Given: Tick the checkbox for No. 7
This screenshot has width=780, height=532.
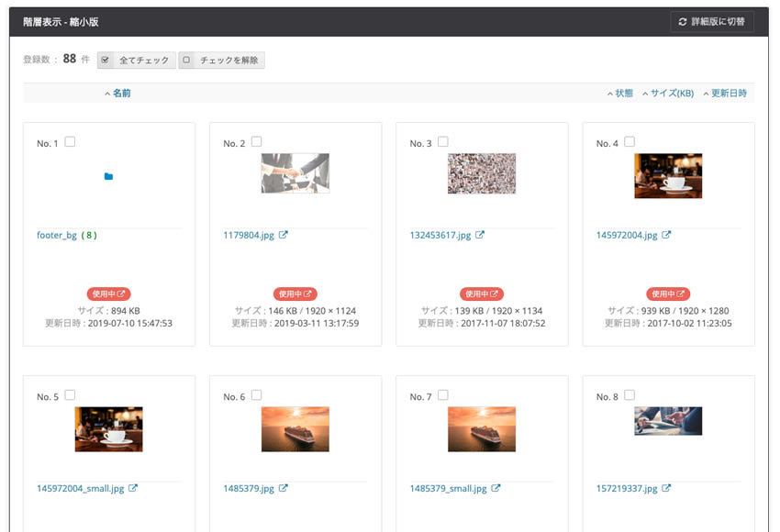Looking at the screenshot, I should click(x=443, y=394).
